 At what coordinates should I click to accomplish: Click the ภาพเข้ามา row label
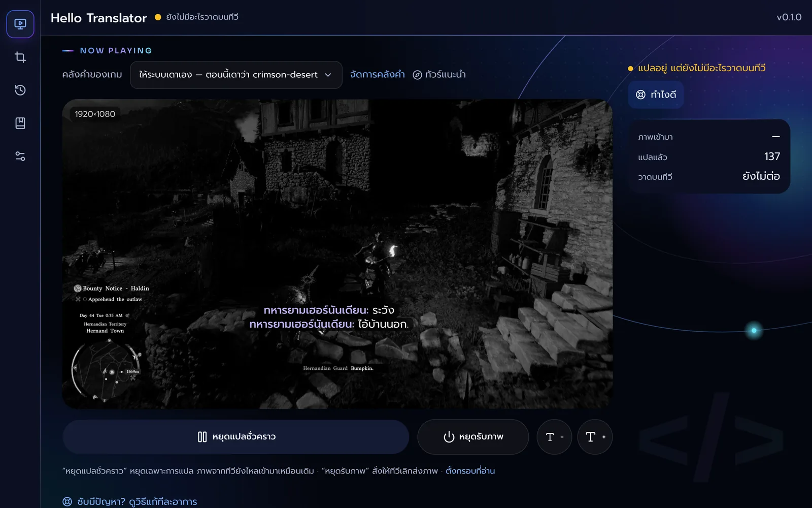[655, 137]
